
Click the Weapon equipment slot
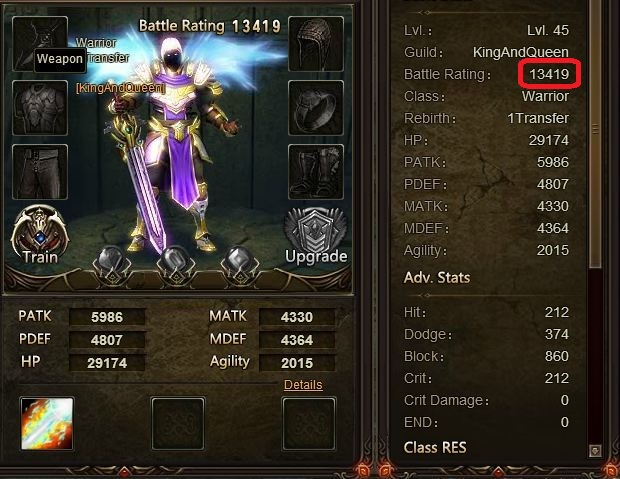(x=40, y=44)
